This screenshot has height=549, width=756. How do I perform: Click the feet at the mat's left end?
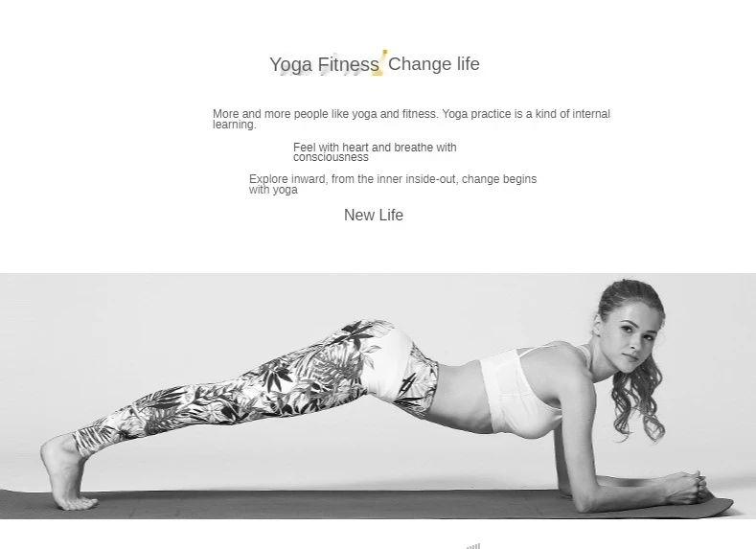[x=66, y=472]
